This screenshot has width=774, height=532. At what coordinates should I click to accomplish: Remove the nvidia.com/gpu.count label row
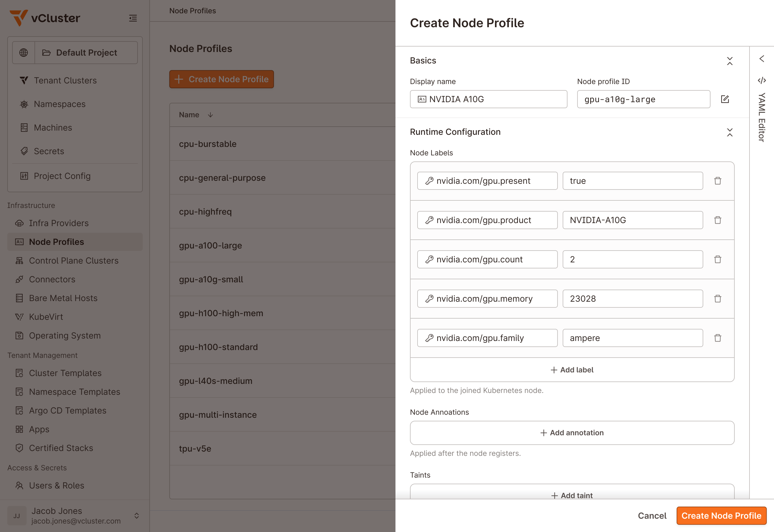pyautogui.click(x=718, y=259)
